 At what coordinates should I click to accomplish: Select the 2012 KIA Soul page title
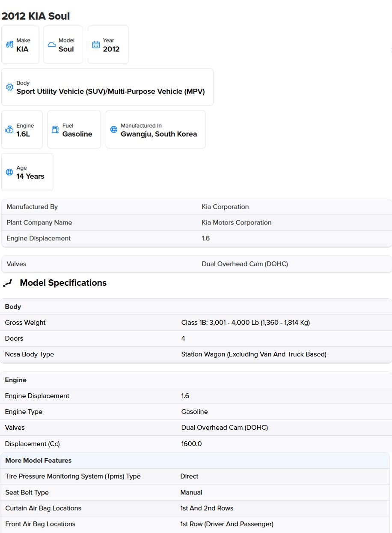(36, 16)
